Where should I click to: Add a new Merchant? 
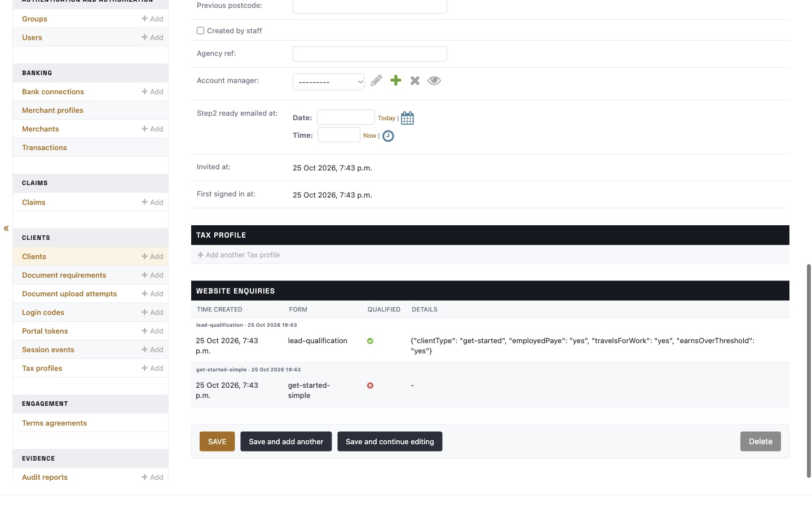[x=152, y=129]
